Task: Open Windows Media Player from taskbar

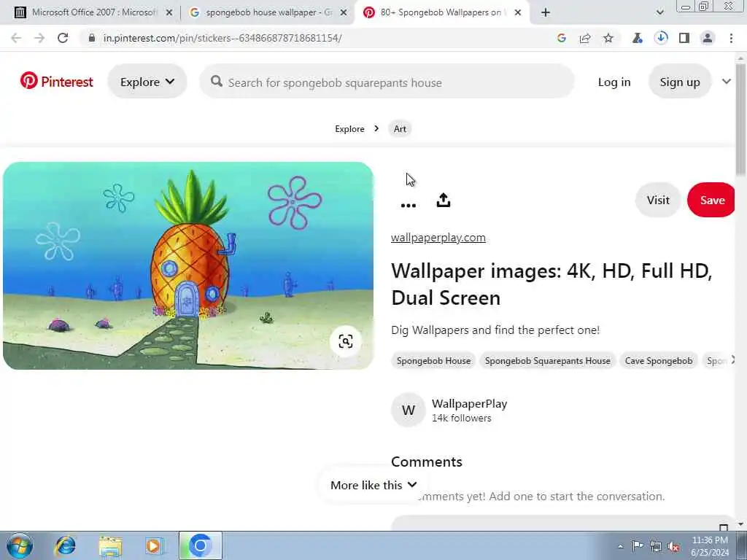Action: tap(154, 546)
